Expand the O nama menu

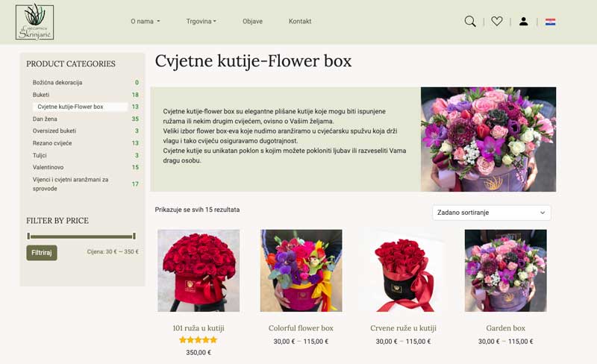pyautogui.click(x=145, y=22)
